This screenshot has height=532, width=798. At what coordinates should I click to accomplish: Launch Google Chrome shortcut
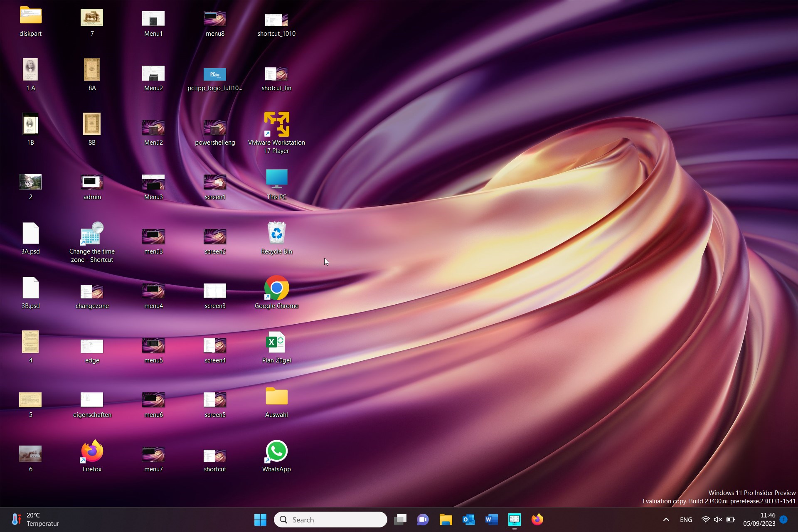pyautogui.click(x=276, y=287)
